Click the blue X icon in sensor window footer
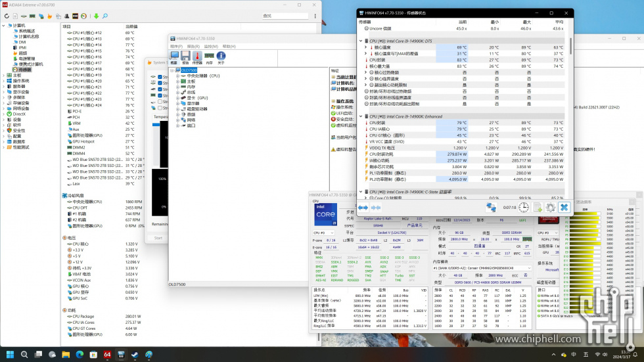644x362 pixels. pyautogui.click(x=564, y=208)
